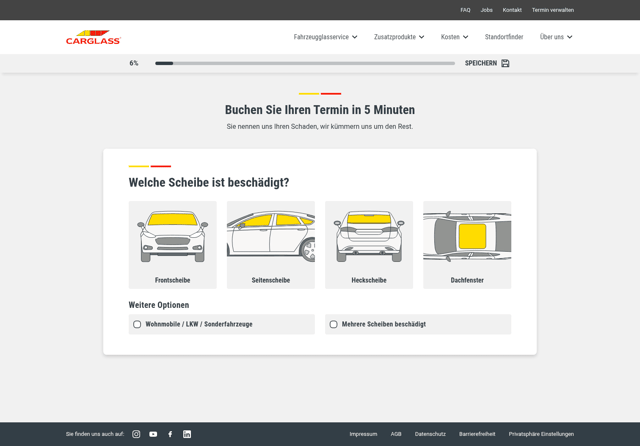Select the Heckscheibe car image card

(x=369, y=245)
